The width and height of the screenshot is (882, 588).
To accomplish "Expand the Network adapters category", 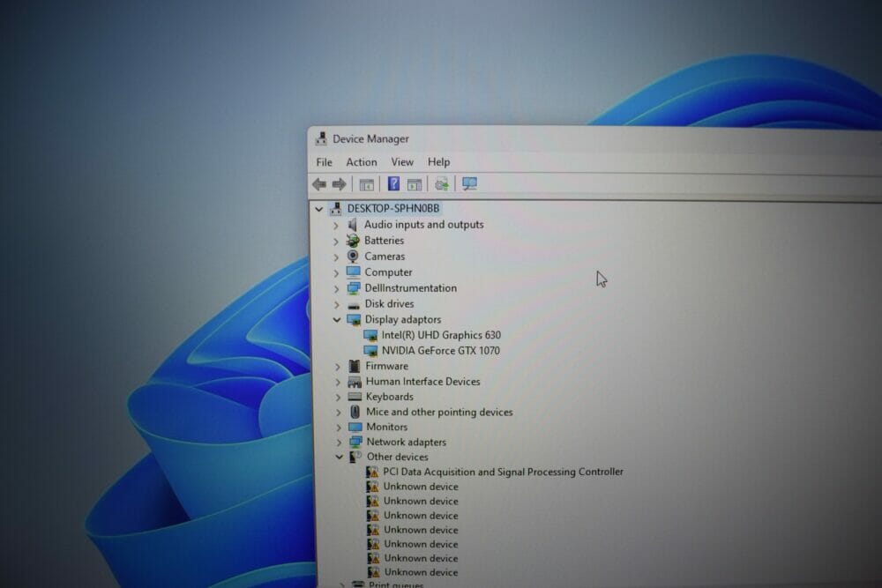I will coord(339,443).
